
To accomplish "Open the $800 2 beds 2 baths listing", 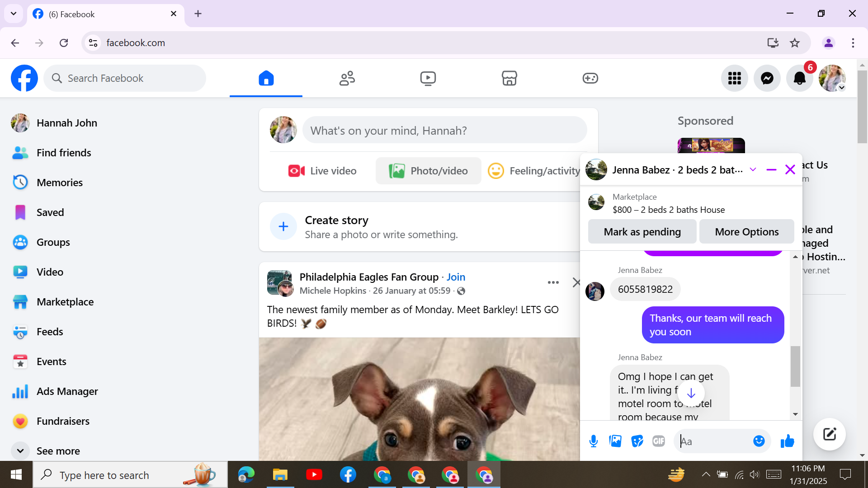I will pos(668,210).
